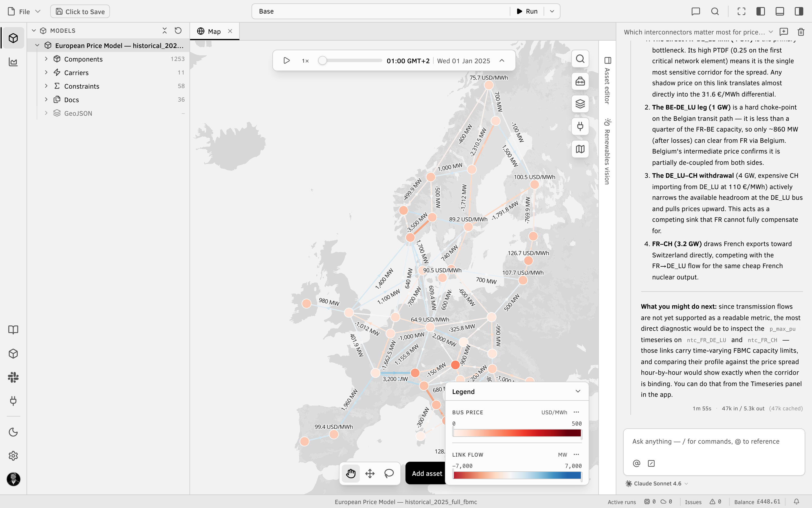Toggle dark mode moon icon
The image size is (812, 508).
click(x=13, y=432)
